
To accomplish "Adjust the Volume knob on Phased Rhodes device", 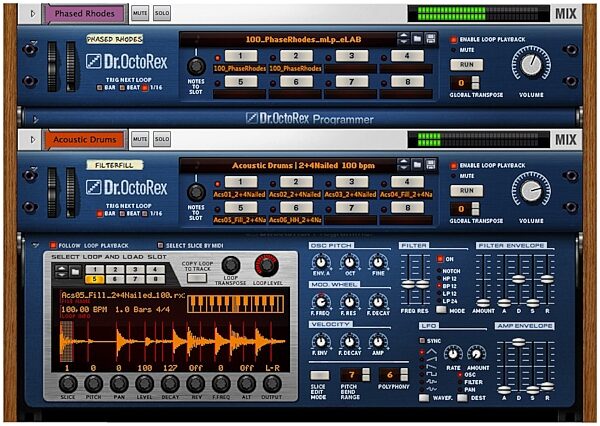I will pos(532,64).
